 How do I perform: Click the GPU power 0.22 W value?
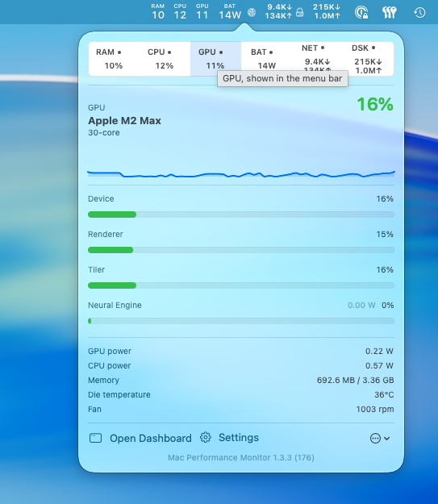coord(379,351)
